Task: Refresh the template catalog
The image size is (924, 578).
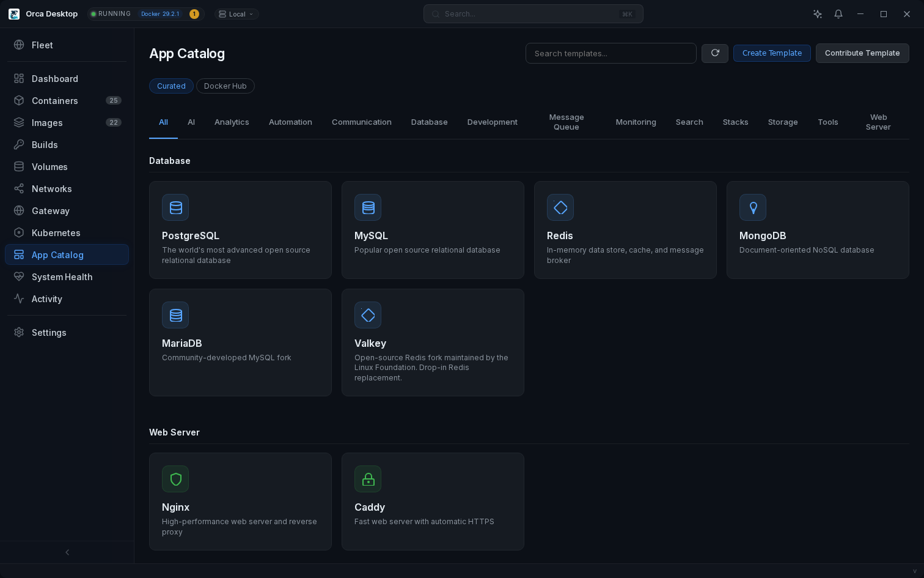Action: pos(715,53)
